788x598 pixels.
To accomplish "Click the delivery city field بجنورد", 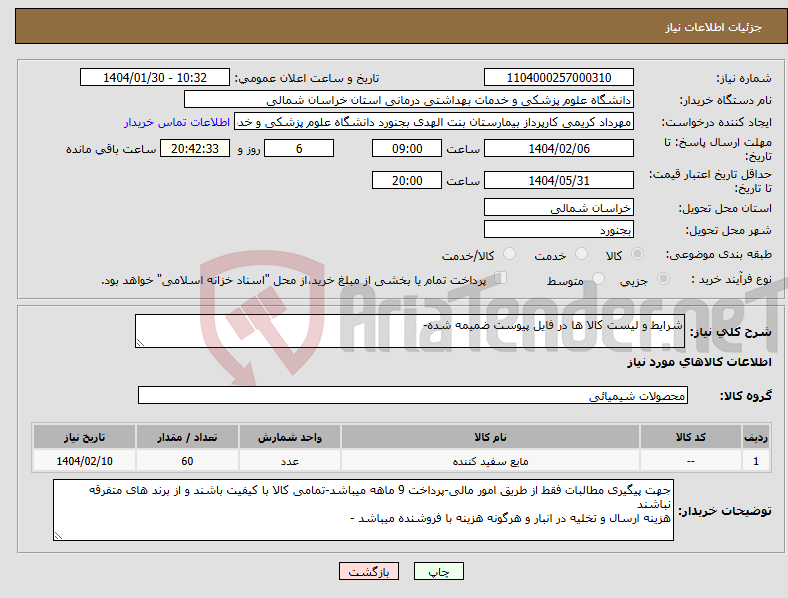I will [558, 229].
